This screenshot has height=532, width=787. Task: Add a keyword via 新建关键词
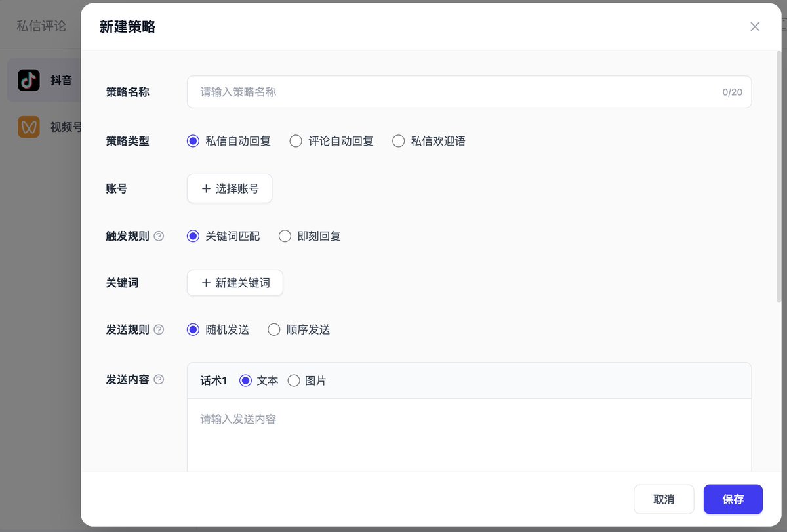coord(235,283)
